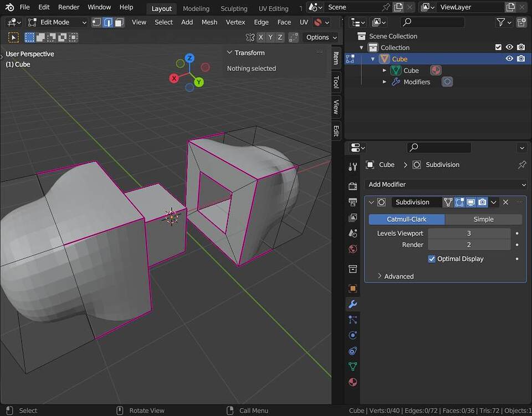Open the Material properties tab icon

click(353, 382)
